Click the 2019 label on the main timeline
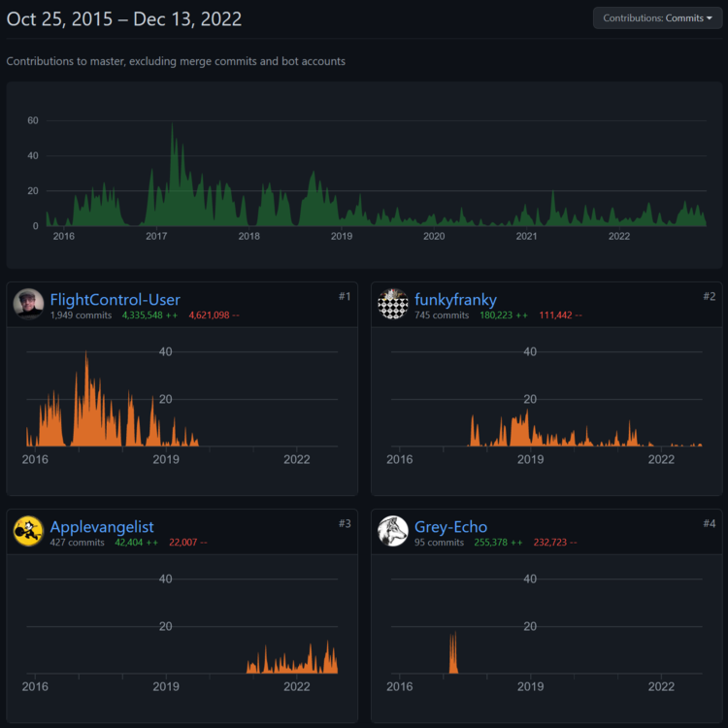This screenshot has width=728, height=728. click(x=342, y=236)
